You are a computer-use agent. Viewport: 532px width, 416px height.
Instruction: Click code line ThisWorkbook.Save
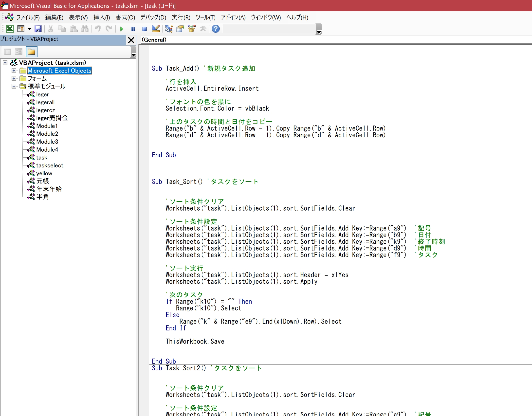195,341
